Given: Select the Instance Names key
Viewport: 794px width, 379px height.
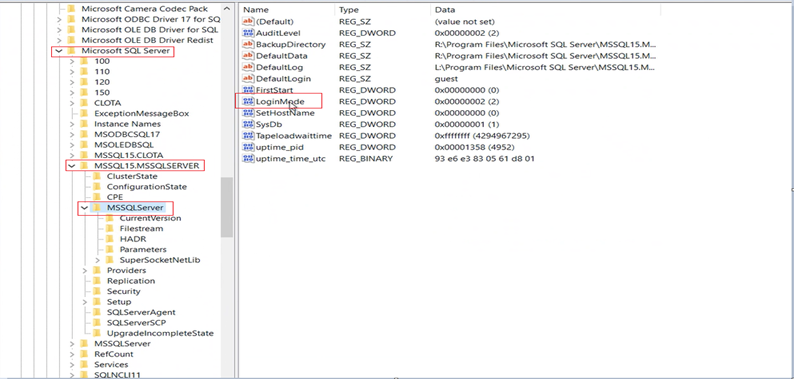Looking at the screenshot, I should coord(127,124).
